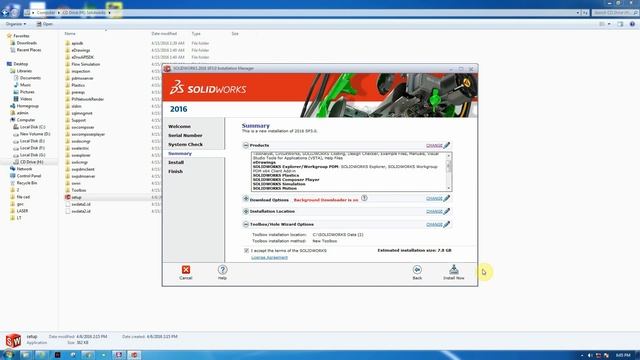640x360 pixels.
Task: Select Documents under Libraries
Action: 27,78
